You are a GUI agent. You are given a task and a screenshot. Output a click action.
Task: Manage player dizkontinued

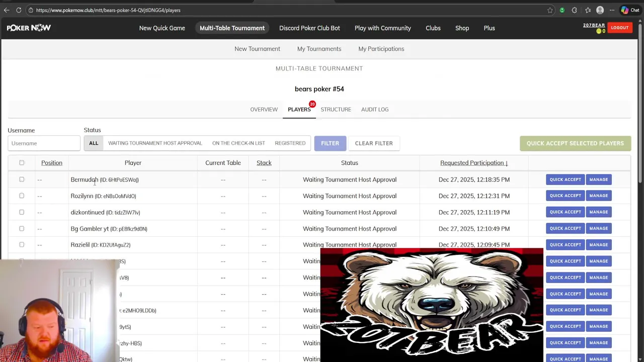(598, 212)
